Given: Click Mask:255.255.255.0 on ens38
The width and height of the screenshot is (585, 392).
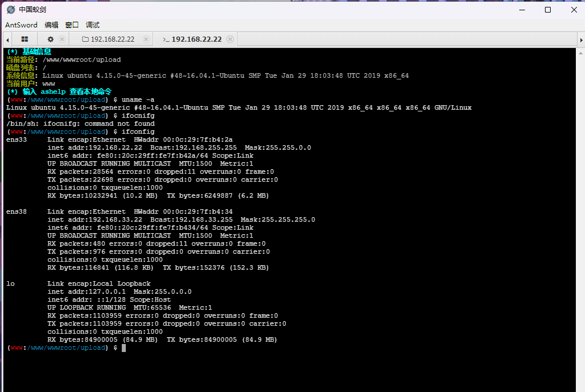Looking at the screenshot, I should 277,219.
